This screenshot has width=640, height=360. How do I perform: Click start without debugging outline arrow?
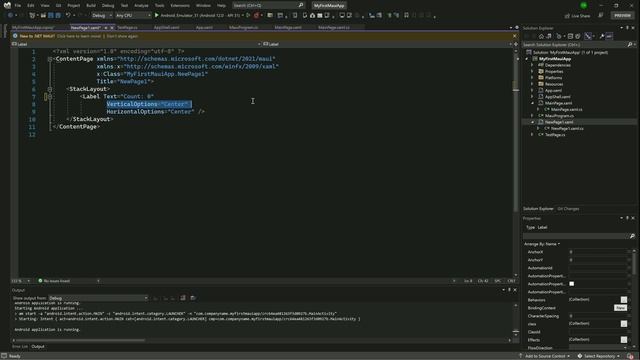(x=248, y=15)
